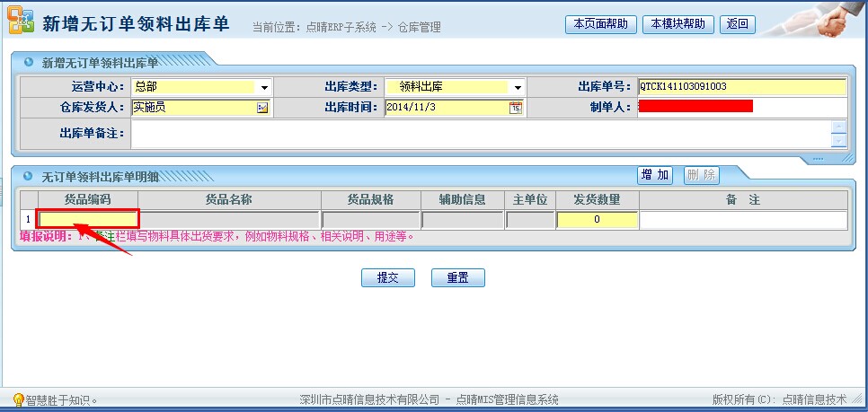This screenshot has height=412, width=868.
Task: Click the round icon beside 无订单领料出库单明细 panel title
Action: pos(29,175)
